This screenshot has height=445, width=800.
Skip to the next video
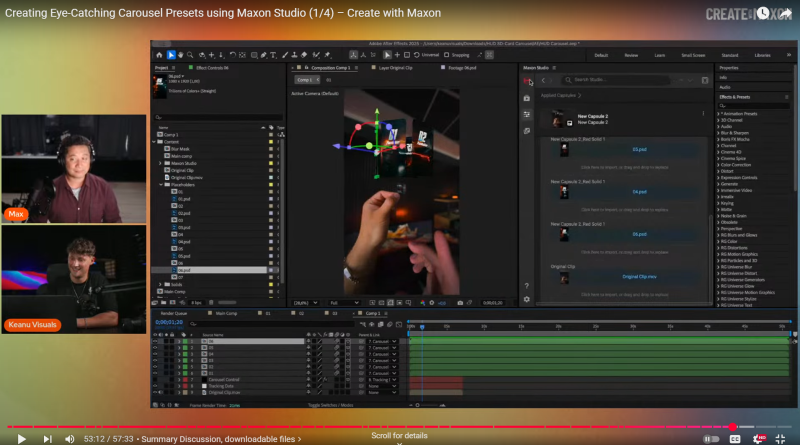tap(47, 439)
